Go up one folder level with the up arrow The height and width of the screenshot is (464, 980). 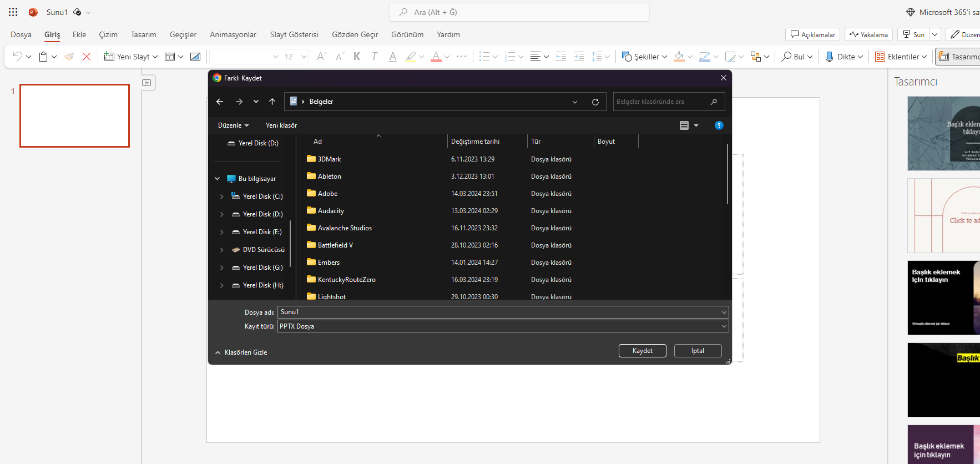click(x=272, y=102)
